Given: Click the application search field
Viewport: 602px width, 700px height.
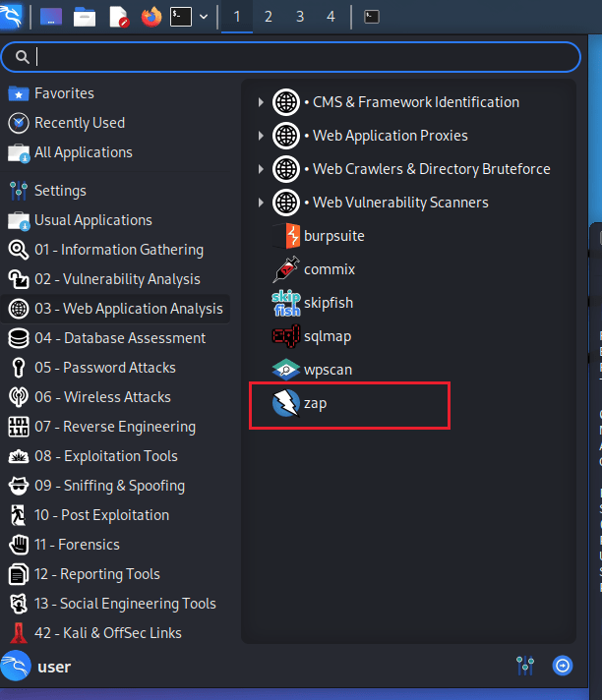Looking at the screenshot, I should click(295, 57).
